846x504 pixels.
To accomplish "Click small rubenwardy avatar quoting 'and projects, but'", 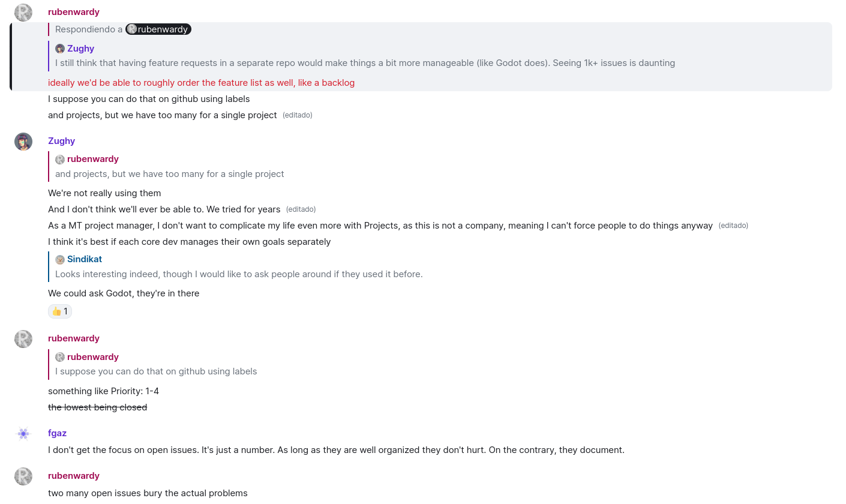I will coord(60,160).
